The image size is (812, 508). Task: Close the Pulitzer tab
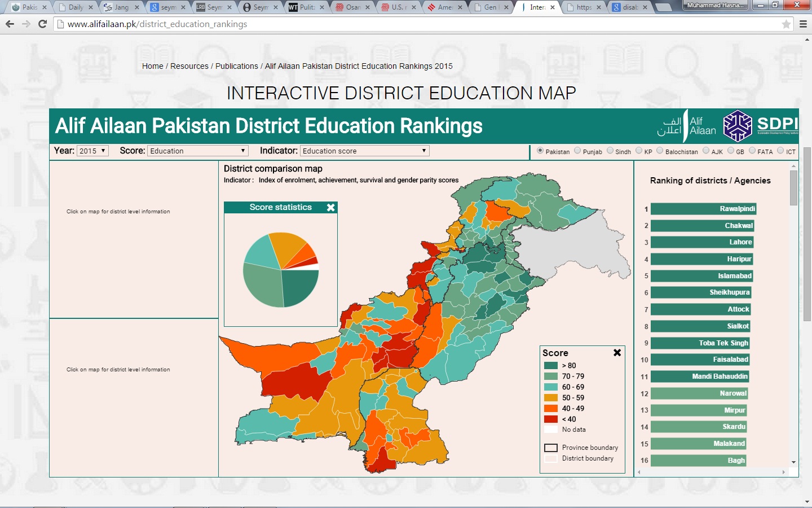[322, 7]
